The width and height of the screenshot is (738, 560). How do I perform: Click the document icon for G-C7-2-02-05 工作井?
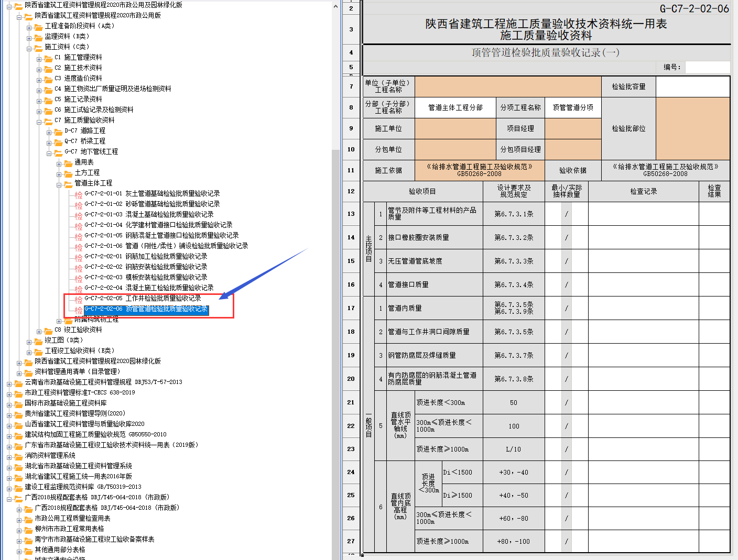pos(79,299)
